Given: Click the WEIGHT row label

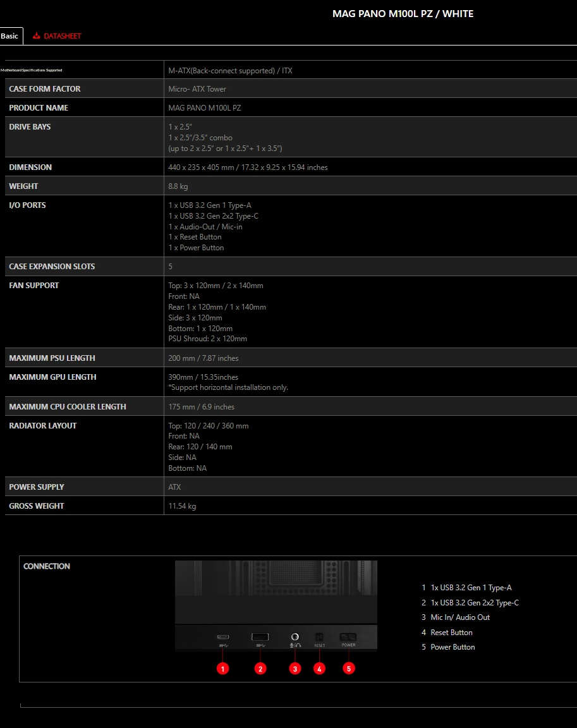Looking at the screenshot, I should (x=23, y=186).
